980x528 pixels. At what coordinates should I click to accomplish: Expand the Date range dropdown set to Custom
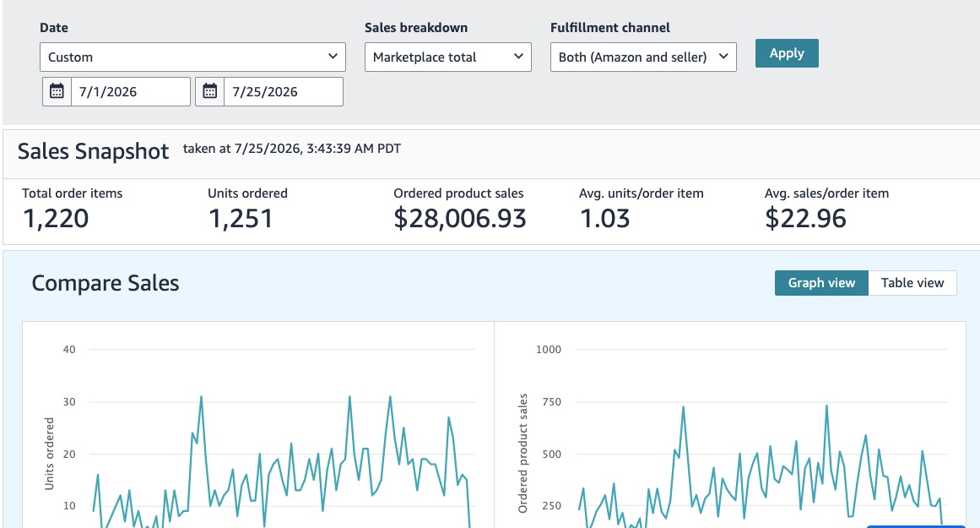tap(192, 57)
